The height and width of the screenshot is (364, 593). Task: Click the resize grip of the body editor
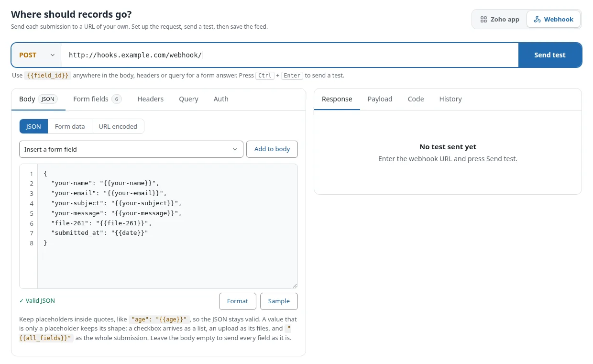(294, 285)
